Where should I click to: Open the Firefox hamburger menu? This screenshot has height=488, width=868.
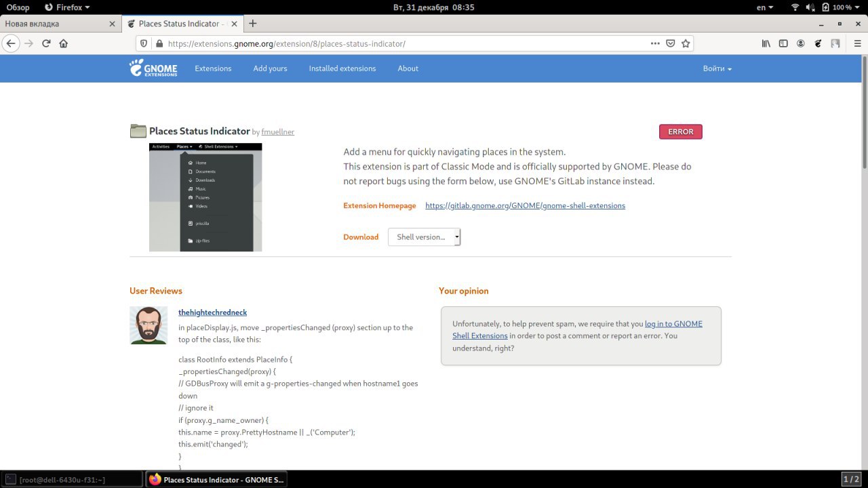point(856,43)
